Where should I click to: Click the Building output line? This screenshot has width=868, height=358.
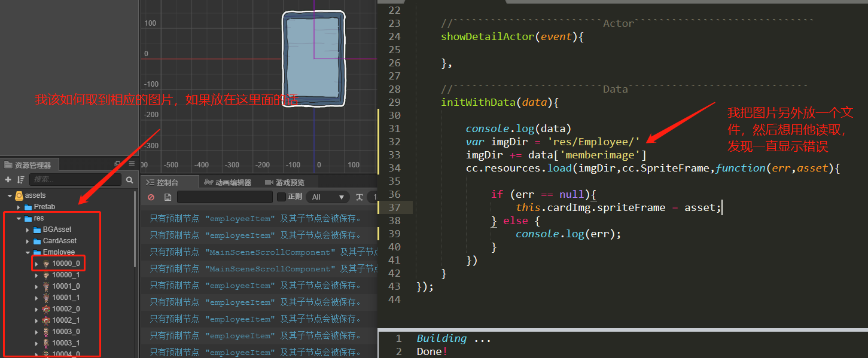[x=453, y=338]
